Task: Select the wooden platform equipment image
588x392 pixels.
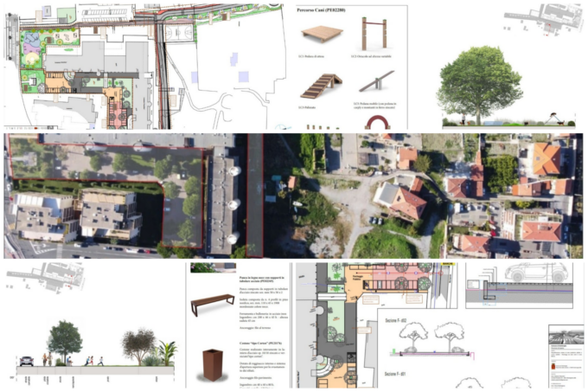Action: (322, 35)
